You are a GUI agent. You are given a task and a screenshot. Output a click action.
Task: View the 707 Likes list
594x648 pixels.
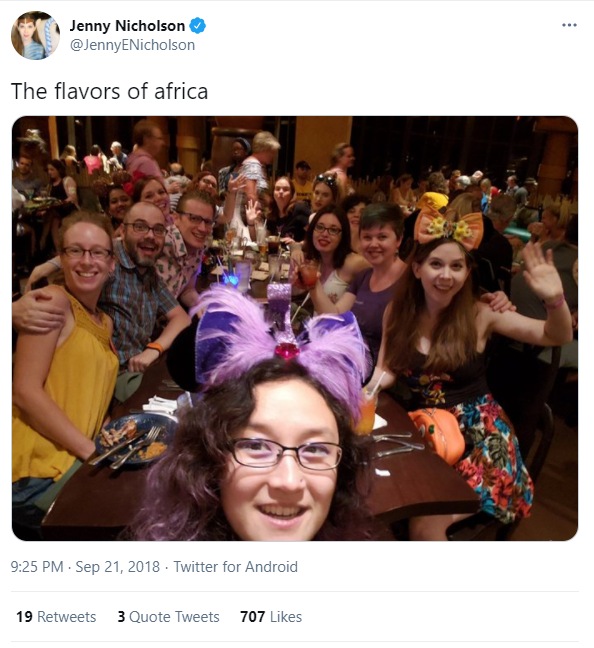tap(271, 617)
